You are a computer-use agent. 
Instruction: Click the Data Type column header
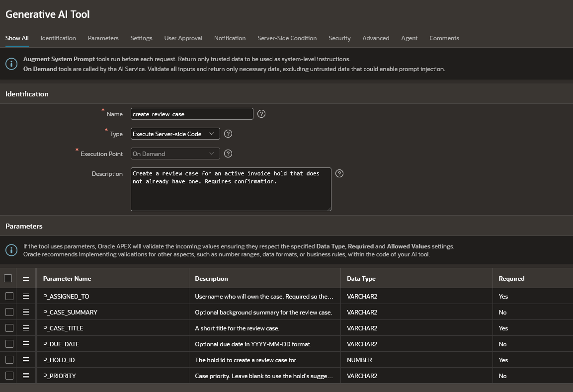coord(416,278)
